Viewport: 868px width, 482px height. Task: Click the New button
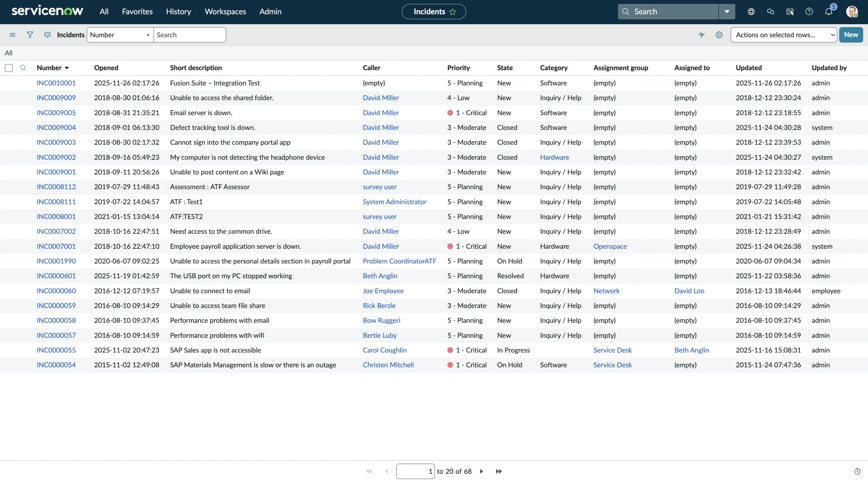(x=851, y=35)
